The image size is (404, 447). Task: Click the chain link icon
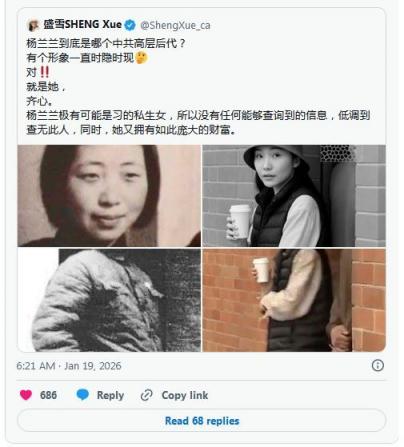pyautogui.click(x=147, y=395)
